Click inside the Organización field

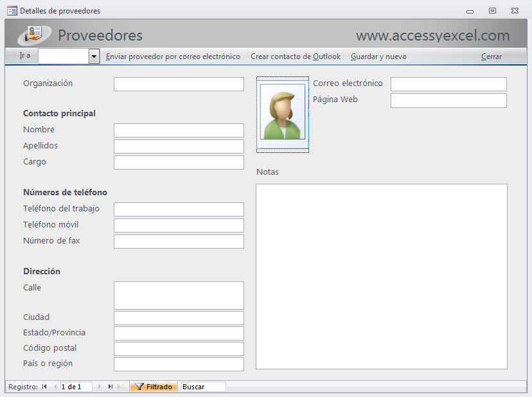[x=179, y=84]
